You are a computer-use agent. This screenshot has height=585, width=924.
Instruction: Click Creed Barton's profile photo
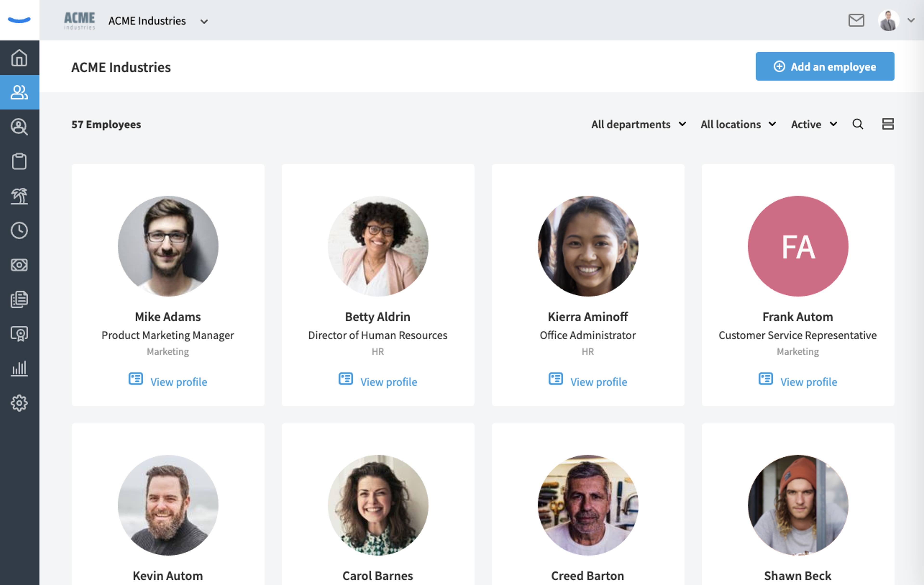pos(588,505)
